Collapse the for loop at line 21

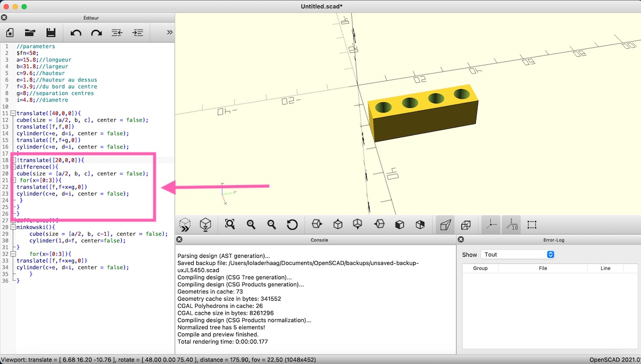pos(13,180)
